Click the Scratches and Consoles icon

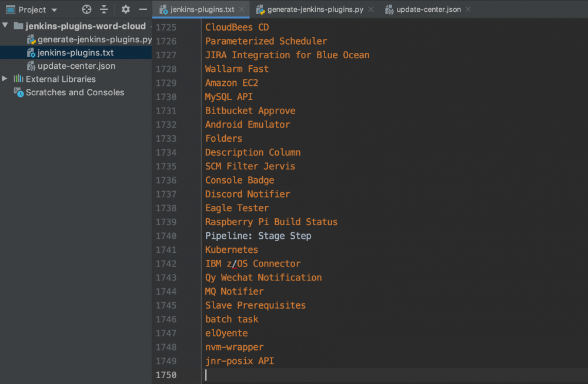click(x=18, y=92)
